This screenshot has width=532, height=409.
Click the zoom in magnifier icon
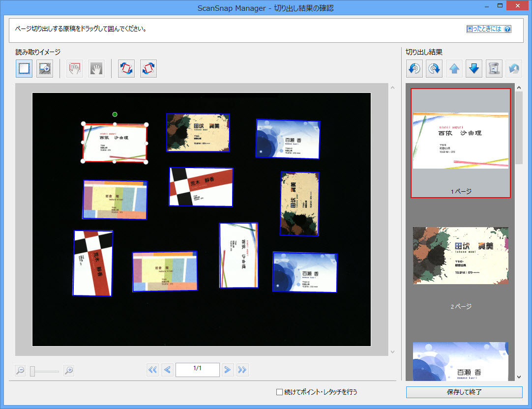coord(69,371)
